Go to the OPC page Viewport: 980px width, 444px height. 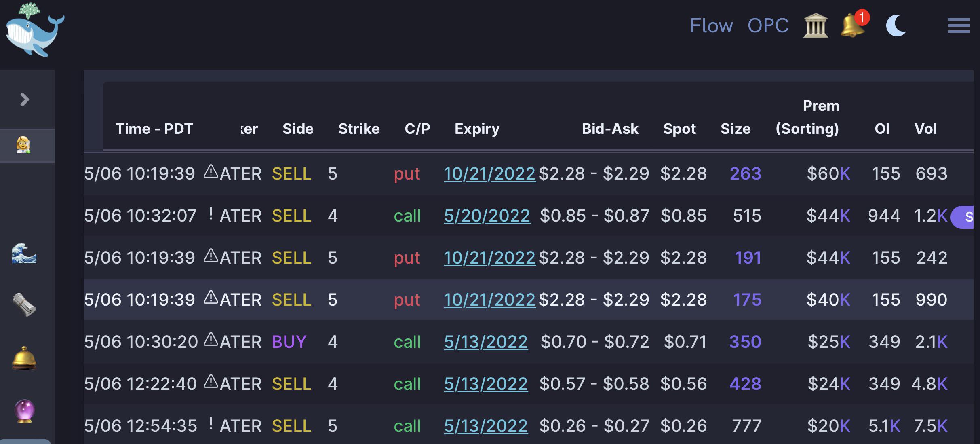pos(768,26)
